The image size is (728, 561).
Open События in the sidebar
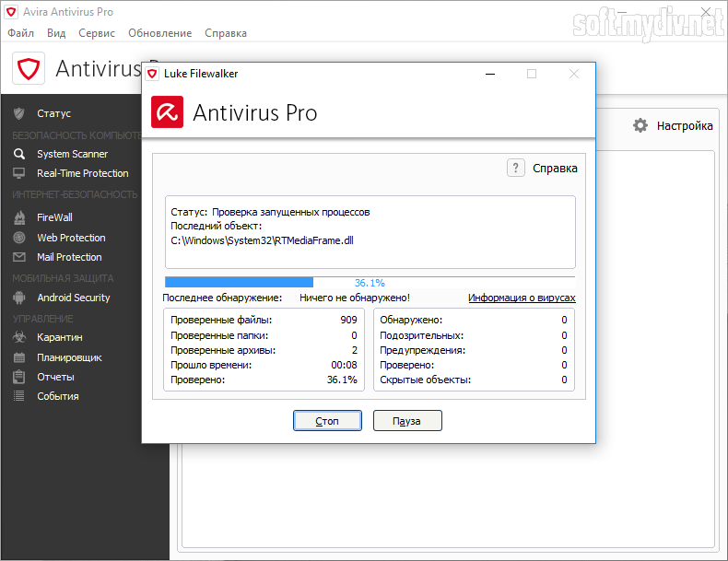pyautogui.click(x=58, y=396)
